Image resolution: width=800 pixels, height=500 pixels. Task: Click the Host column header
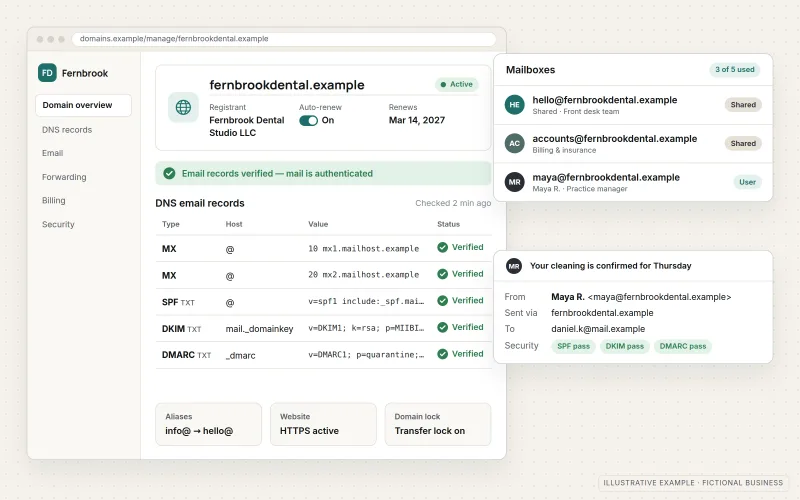(234, 224)
